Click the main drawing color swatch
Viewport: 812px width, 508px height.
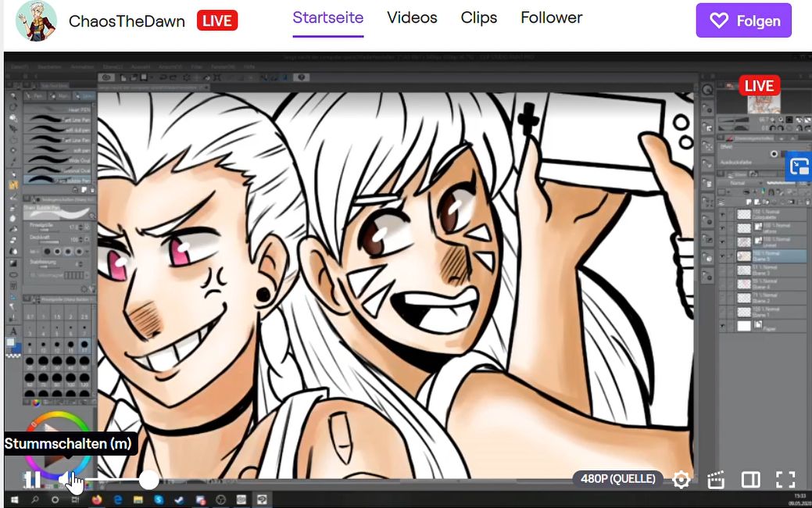point(11,342)
